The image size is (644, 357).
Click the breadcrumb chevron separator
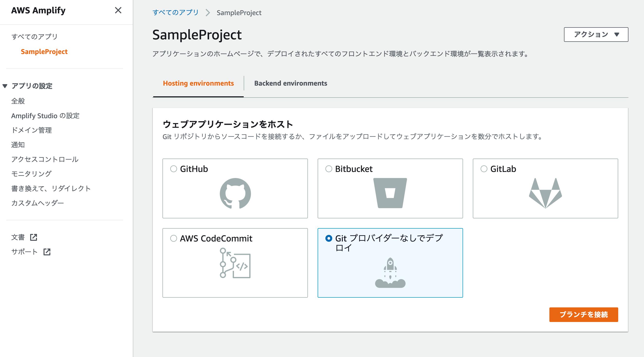(207, 13)
